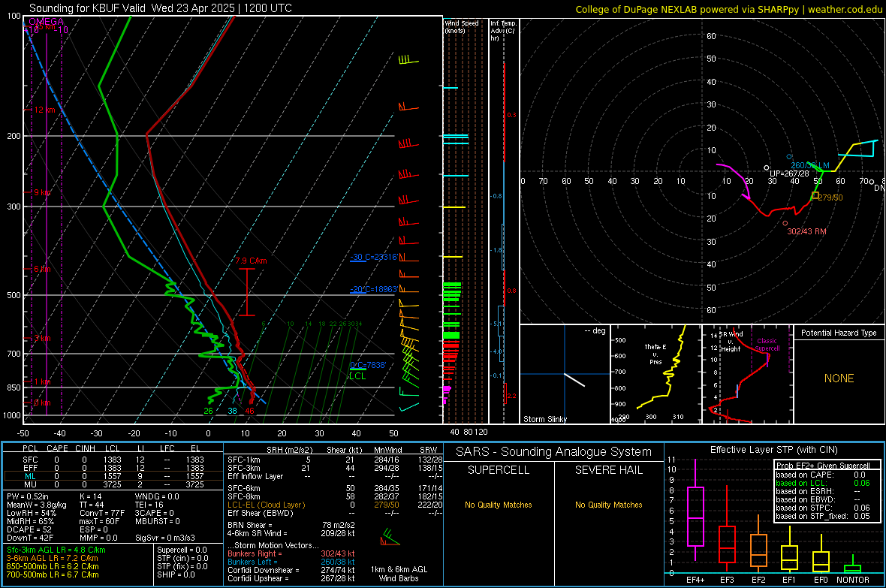Click the 'Potential Hazard Type' heading
This screenshot has width=886, height=588.
pos(839,333)
